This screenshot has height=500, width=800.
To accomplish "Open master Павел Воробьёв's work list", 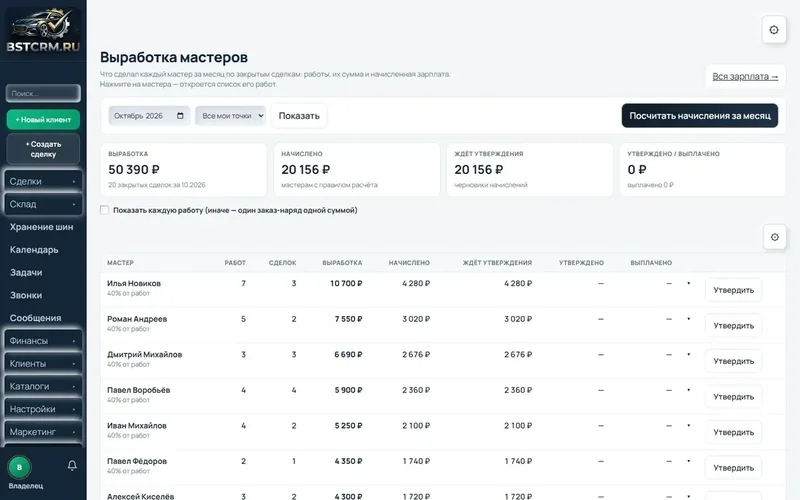I will point(138,390).
